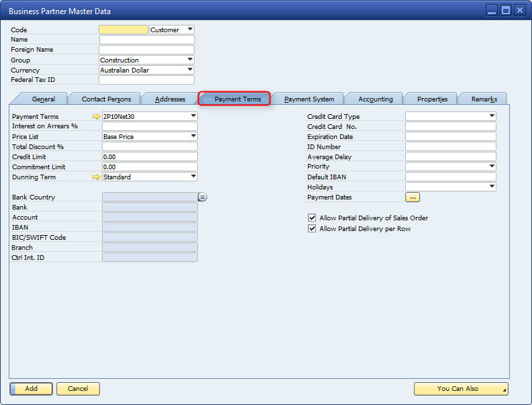Click the Name input field

pos(147,40)
